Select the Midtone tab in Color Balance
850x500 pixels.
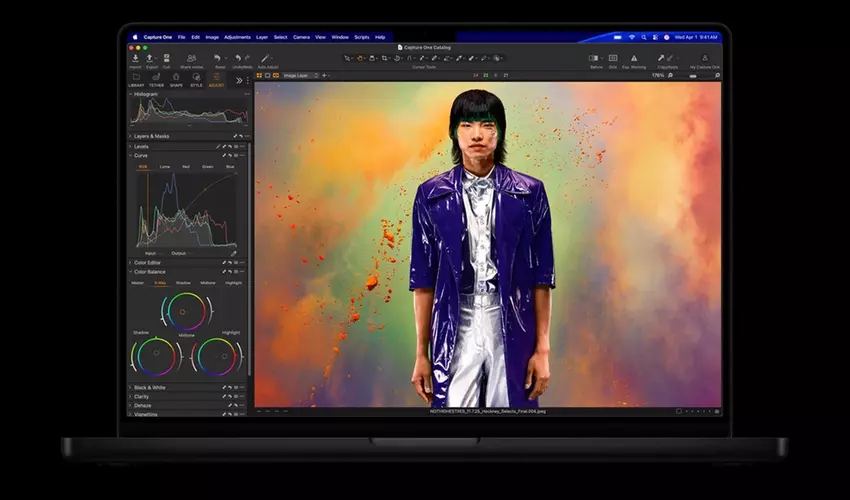pyautogui.click(x=207, y=283)
